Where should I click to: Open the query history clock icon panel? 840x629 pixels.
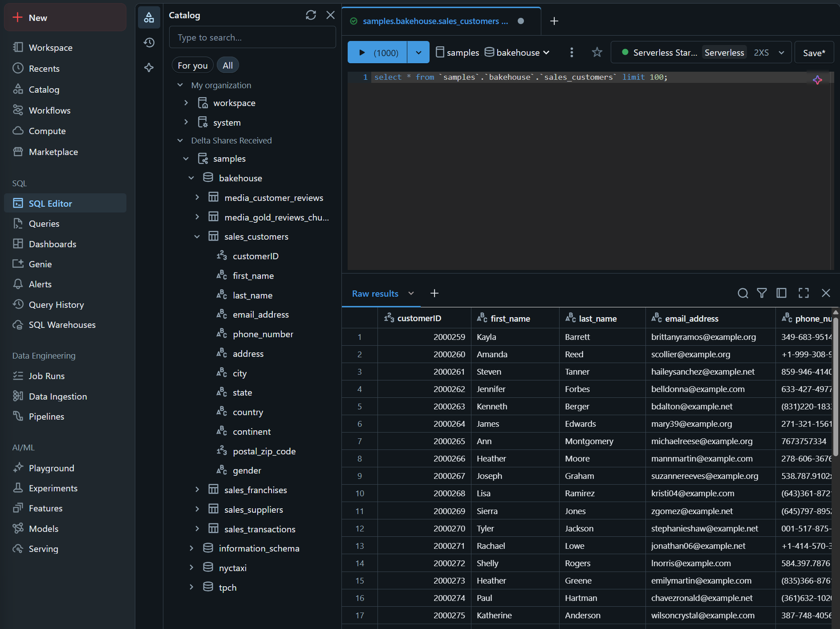[149, 43]
